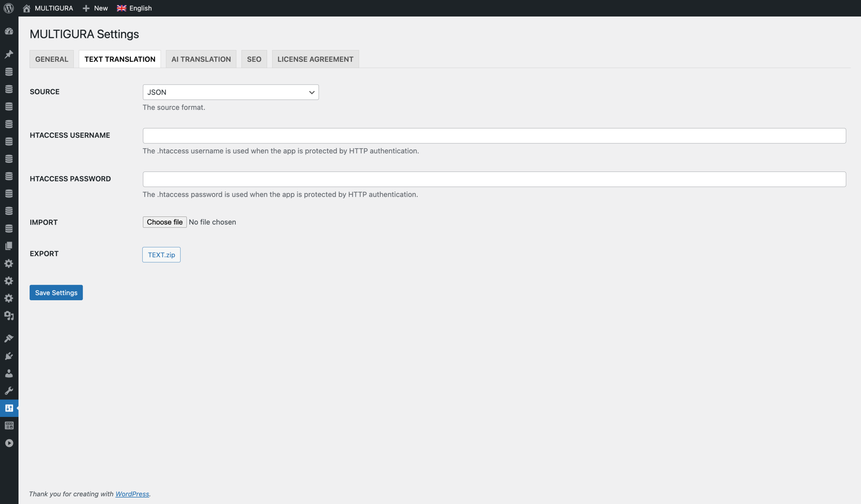Open Appearance via the paintbrush icon
The height and width of the screenshot is (504, 861).
tap(9, 338)
